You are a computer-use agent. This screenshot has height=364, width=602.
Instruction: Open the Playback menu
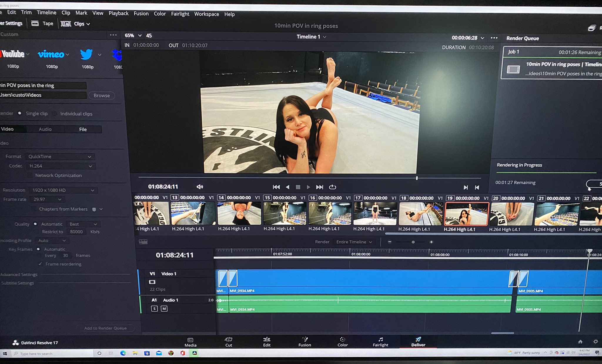coord(118,13)
